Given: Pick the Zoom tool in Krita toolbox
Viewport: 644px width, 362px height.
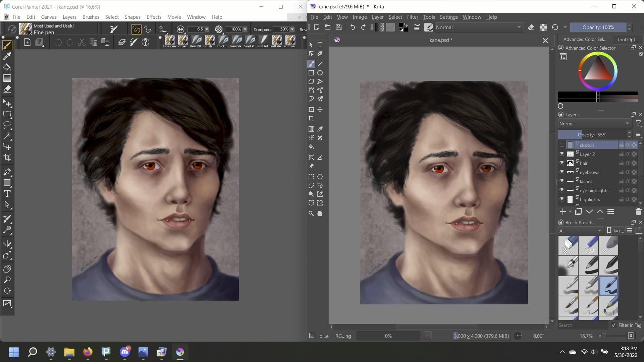Looking at the screenshot, I should tap(311, 214).
